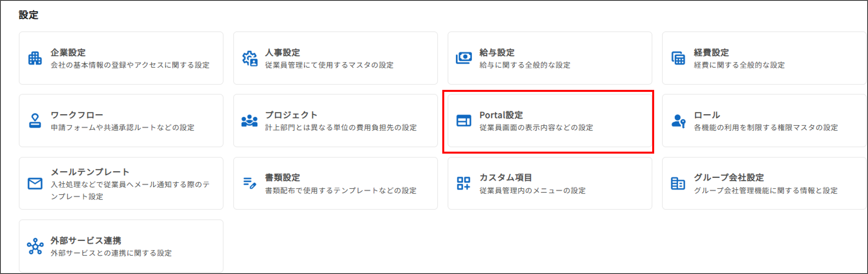The height and width of the screenshot is (274, 868).
Task: Click text 従業員画面の表示内容などの設定
Action: (x=536, y=128)
